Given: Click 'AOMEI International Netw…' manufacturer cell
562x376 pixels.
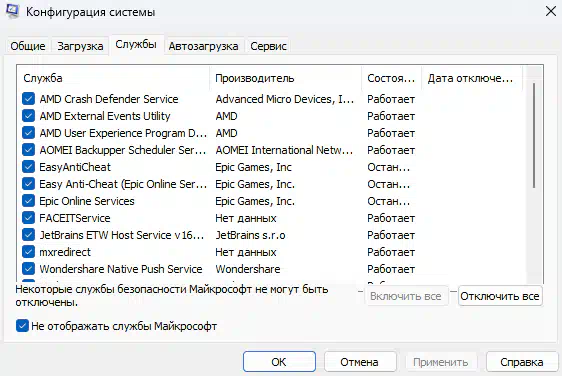Looking at the screenshot, I should pos(284,150).
